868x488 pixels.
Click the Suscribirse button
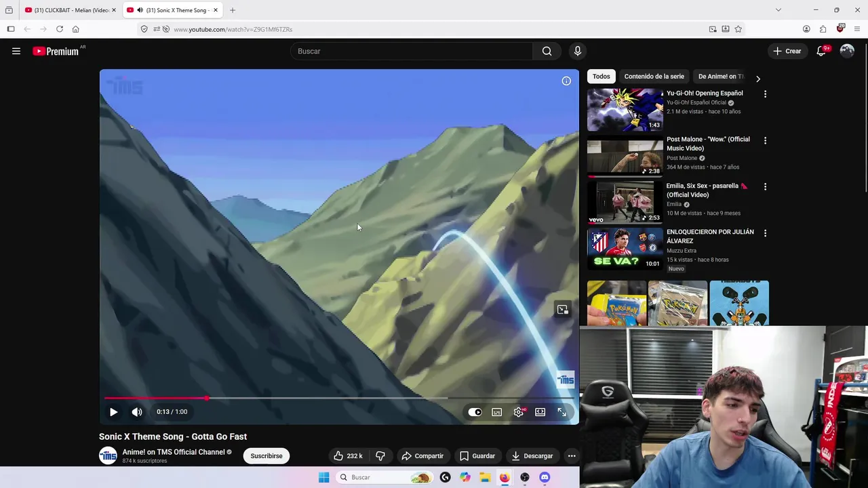tap(267, 456)
